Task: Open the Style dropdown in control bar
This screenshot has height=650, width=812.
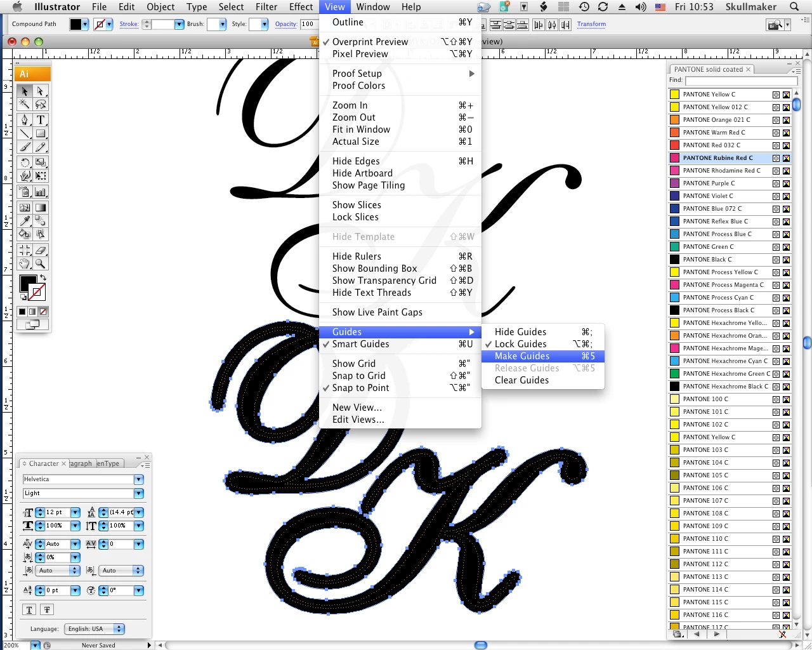Action: coord(265,24)
